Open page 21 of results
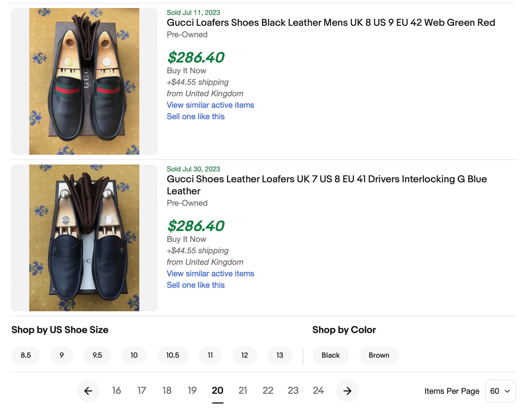The width and height of the screenshot is (532, 415). [x=243, y=390]
